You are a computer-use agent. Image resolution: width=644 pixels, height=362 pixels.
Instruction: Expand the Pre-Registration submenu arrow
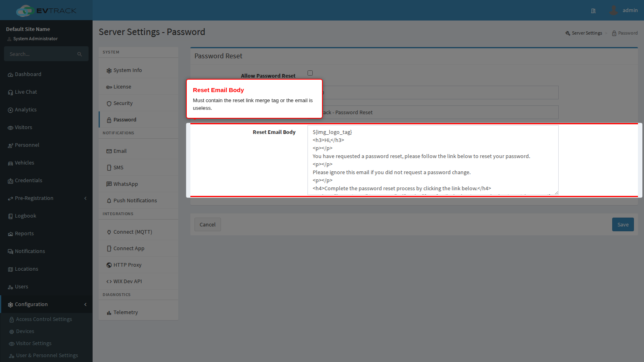[85, 198]
